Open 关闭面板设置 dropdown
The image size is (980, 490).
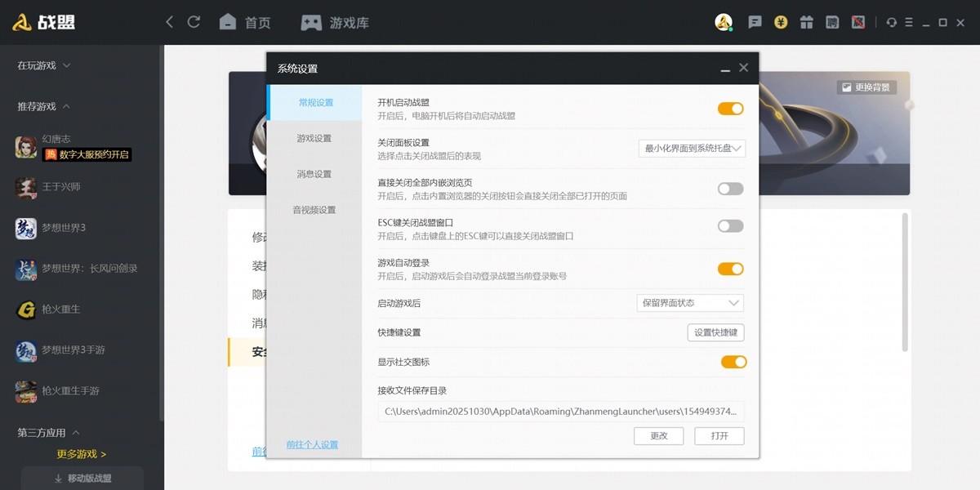point(692,148)
